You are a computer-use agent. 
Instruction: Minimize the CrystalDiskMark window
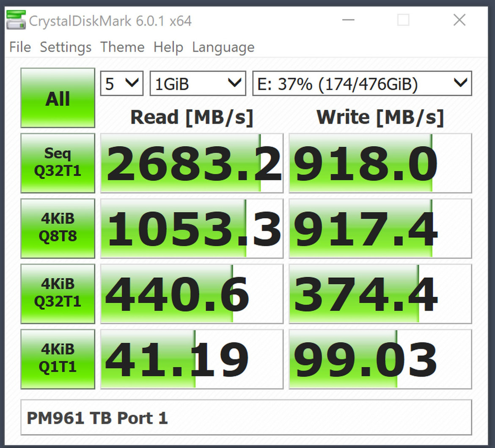(x=348, y=20)
